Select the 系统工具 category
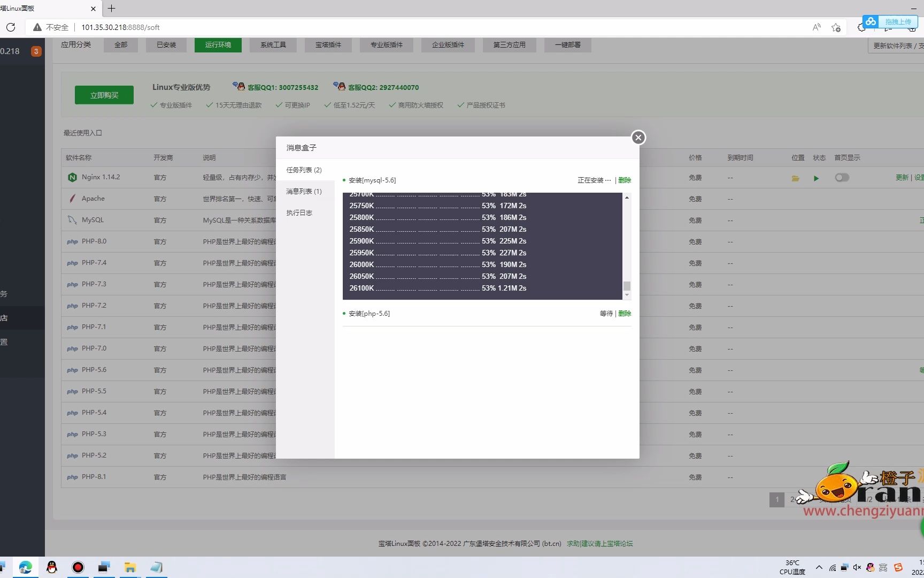Image resolution: width=924 pixels, height=578 pixels. (273, 45)
